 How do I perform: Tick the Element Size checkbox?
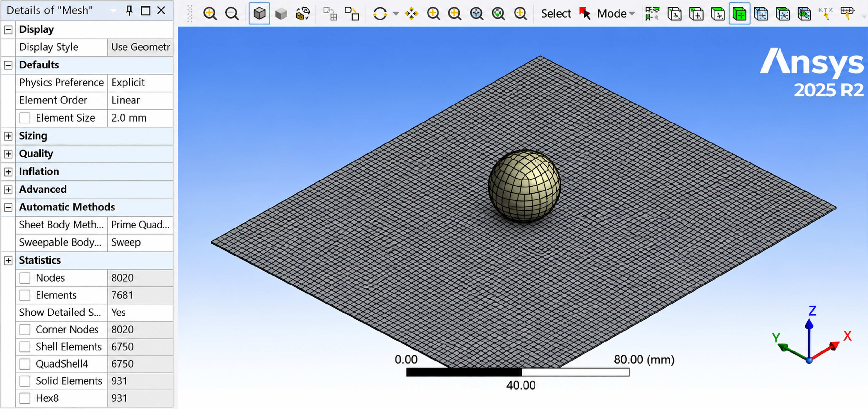coord(25,118)
